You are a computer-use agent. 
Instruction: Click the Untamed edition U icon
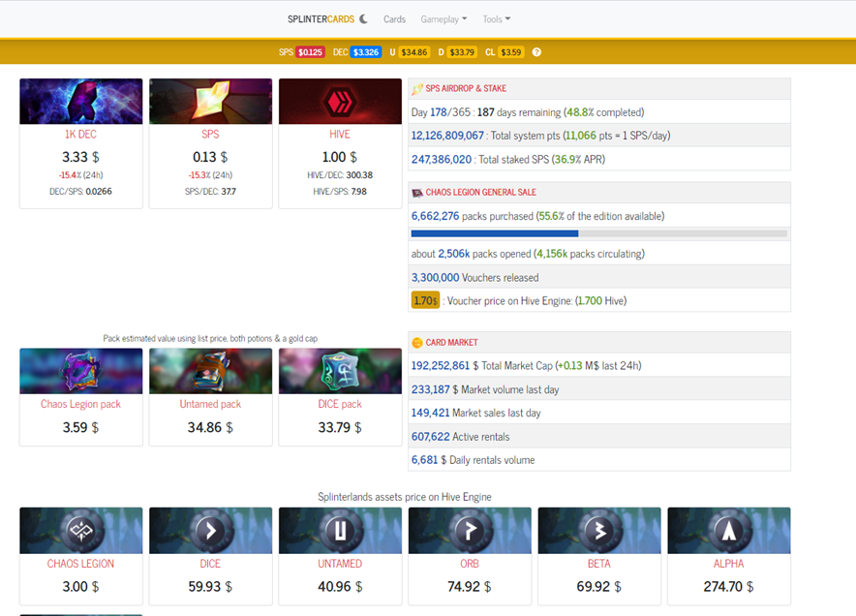coord(340,530)
